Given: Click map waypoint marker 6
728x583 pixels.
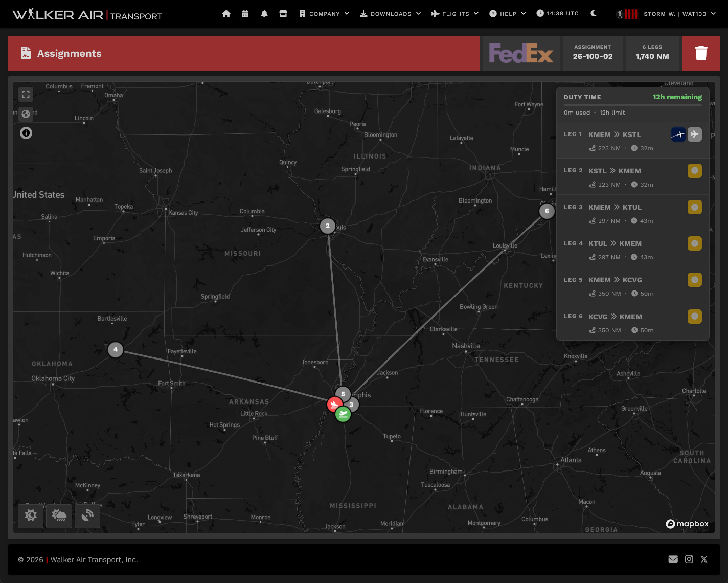Looking at the screenshot, I should coord(547,211).
